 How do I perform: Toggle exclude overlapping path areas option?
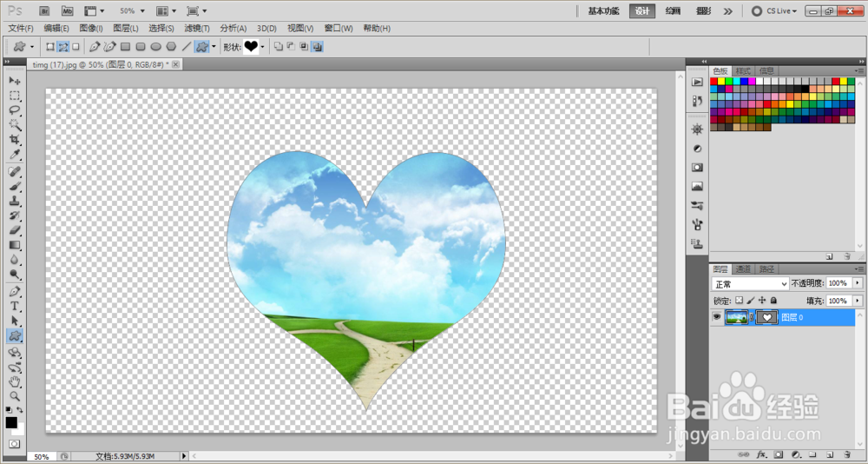(x=317, y=47)
